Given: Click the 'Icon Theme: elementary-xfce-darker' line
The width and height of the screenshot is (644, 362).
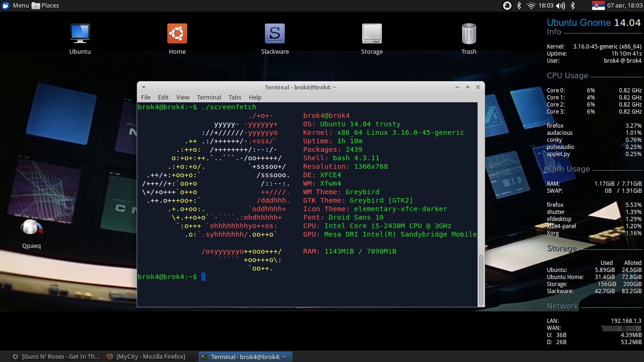Looking at the screenshot, I should (375, 209).
